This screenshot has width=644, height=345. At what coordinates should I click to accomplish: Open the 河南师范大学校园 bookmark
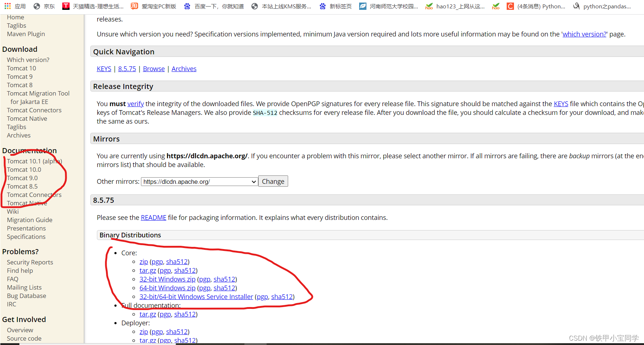(389, 6)
